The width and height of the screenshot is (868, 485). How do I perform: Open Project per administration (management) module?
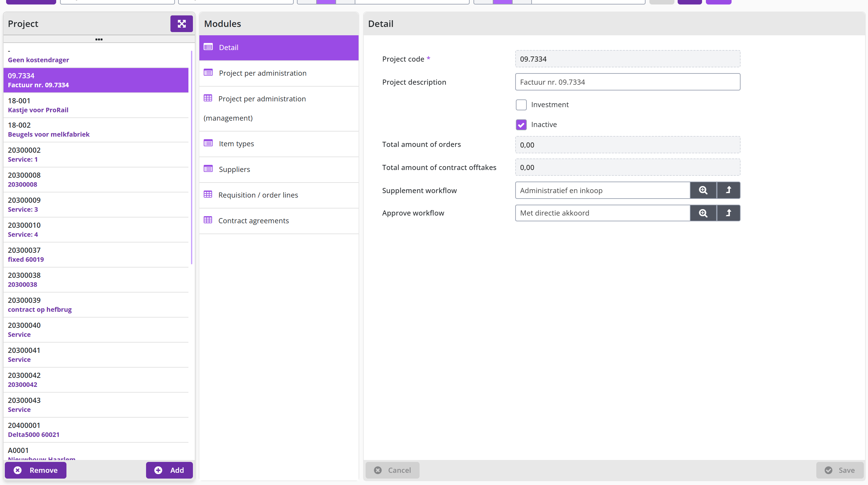point(279,108)
